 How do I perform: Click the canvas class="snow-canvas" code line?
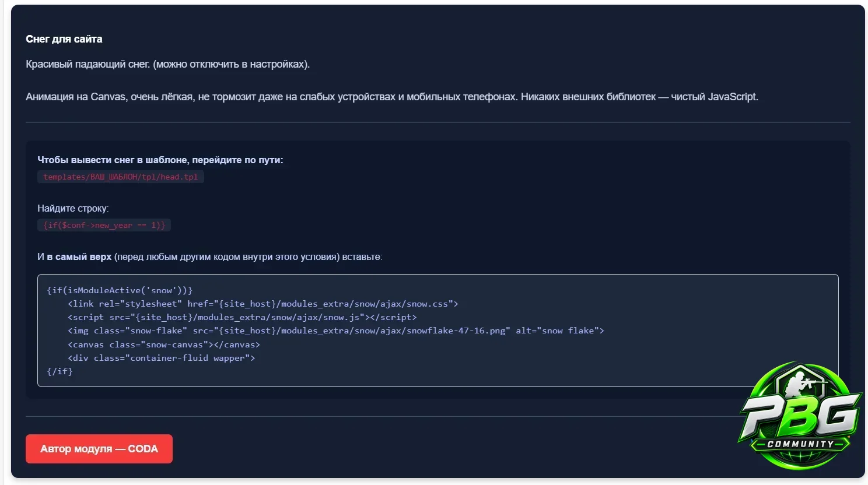pyautogui.click(x=164, y=345)
